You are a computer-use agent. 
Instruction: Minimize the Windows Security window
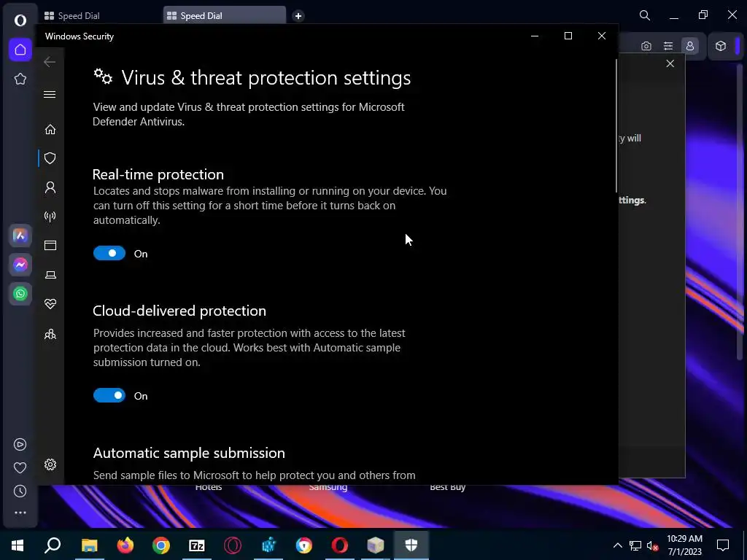(x=535, y=36)
